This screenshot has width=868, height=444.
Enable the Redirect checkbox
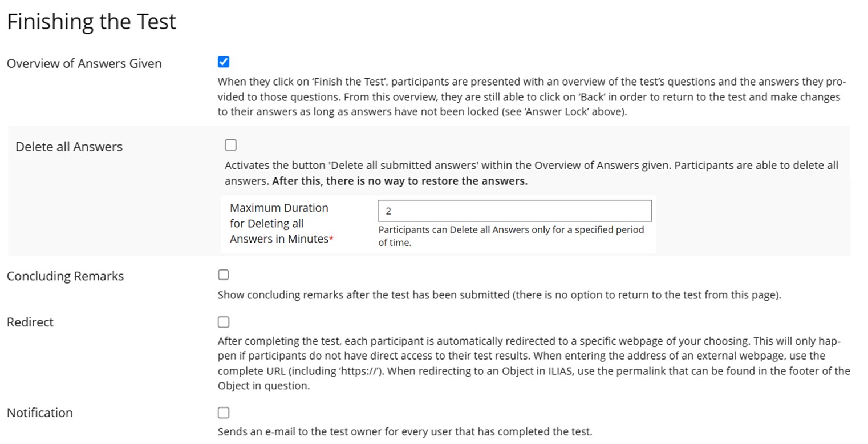pyautogui.click(x=224, y=322)
